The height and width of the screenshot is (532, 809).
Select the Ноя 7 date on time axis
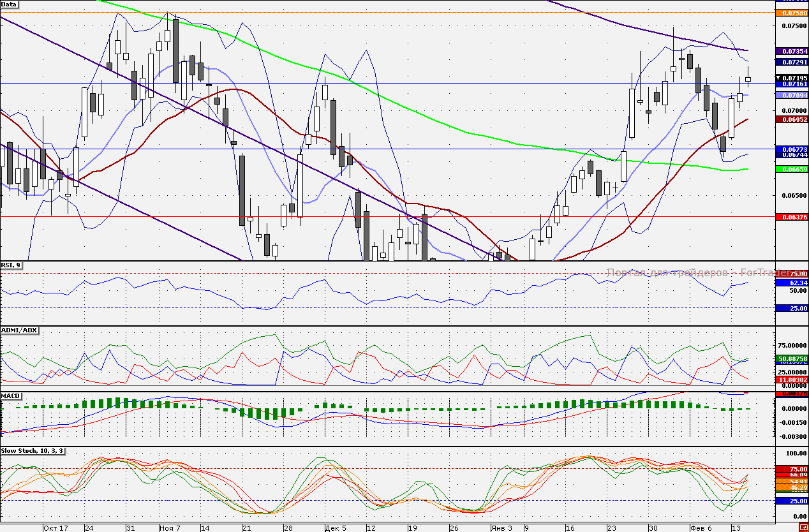(170, 528)
